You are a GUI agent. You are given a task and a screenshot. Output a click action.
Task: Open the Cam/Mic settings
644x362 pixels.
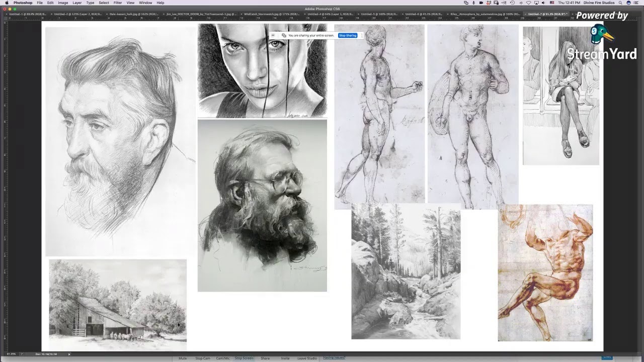coord(223,358)
